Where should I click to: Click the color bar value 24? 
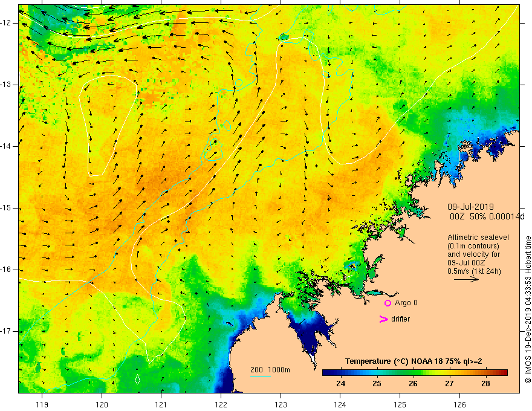tap(340, 384)
